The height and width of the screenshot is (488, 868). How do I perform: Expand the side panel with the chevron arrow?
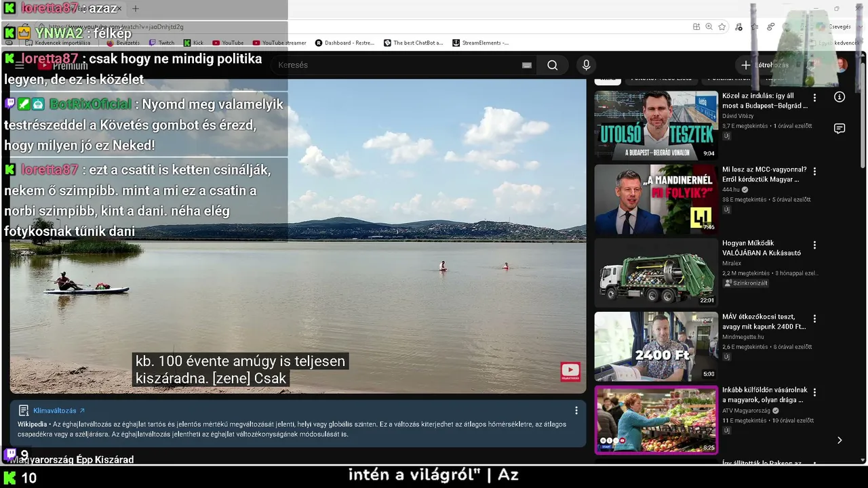tap(840, 440)
